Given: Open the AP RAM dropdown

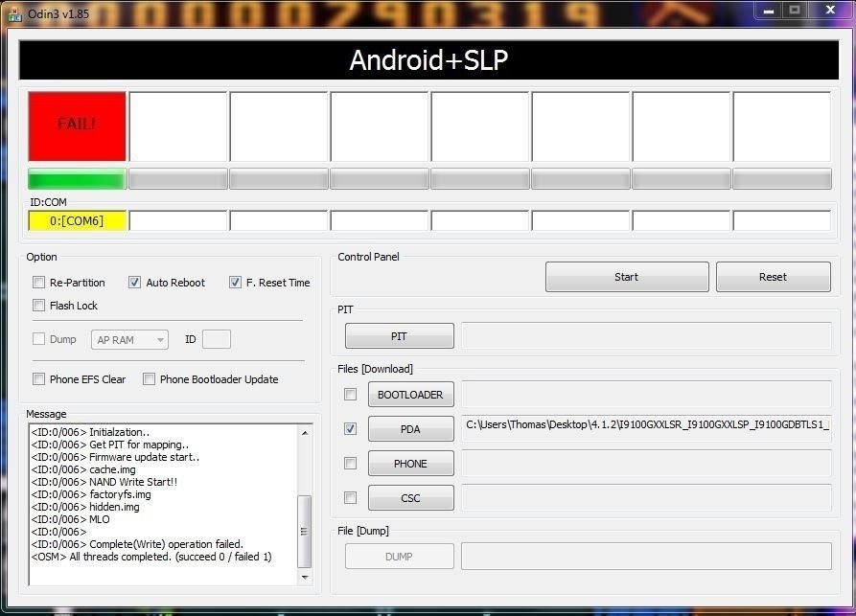Looking at the screenshot, I should pos(129,339).
